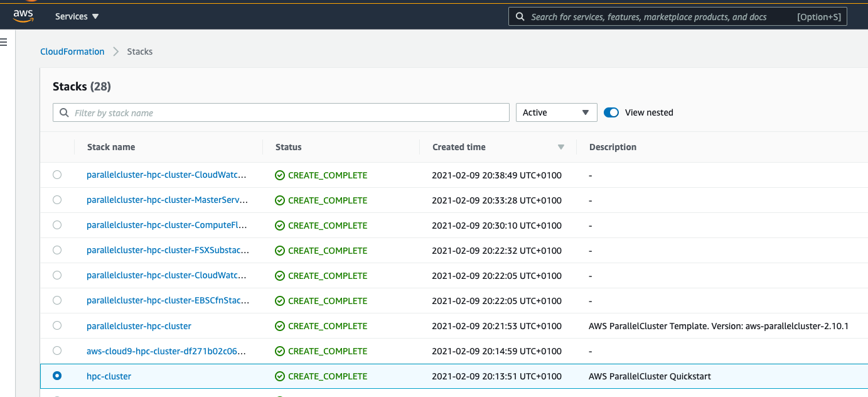Click the CloudFormation breadcrumb link
The width and height of the screenshot is (868, 397).
tap(72, 52)
